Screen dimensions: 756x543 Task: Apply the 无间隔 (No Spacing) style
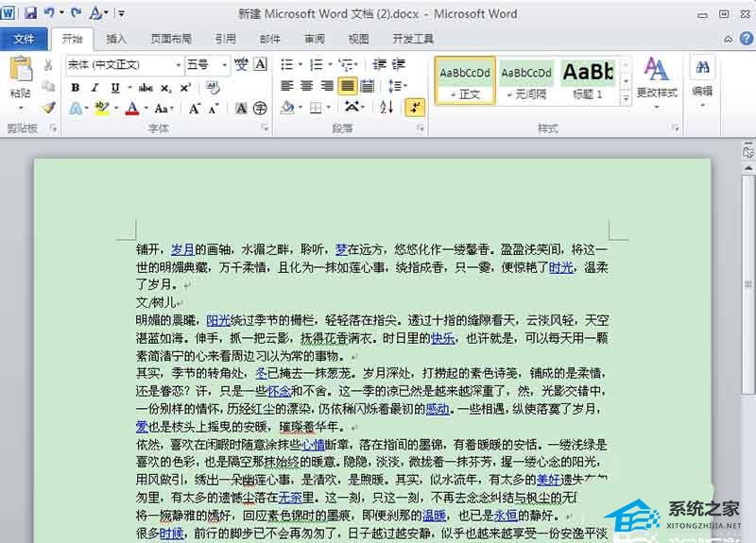[526, 81]
